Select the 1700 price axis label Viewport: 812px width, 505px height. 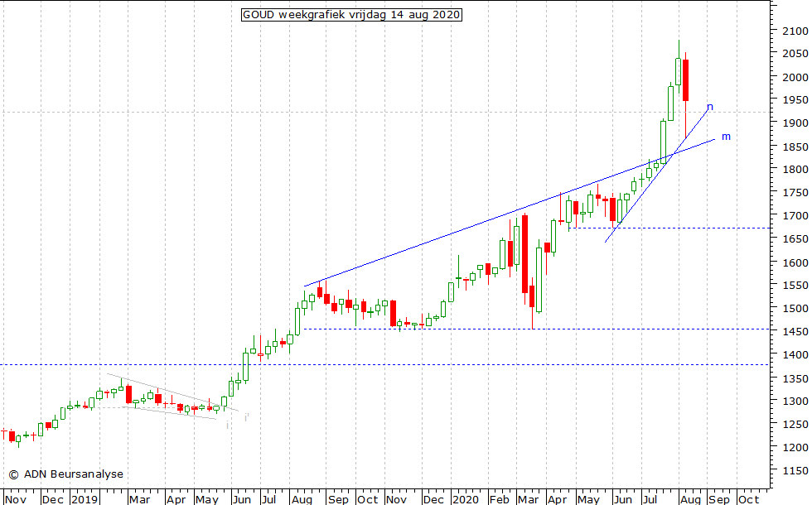[795, 216]
